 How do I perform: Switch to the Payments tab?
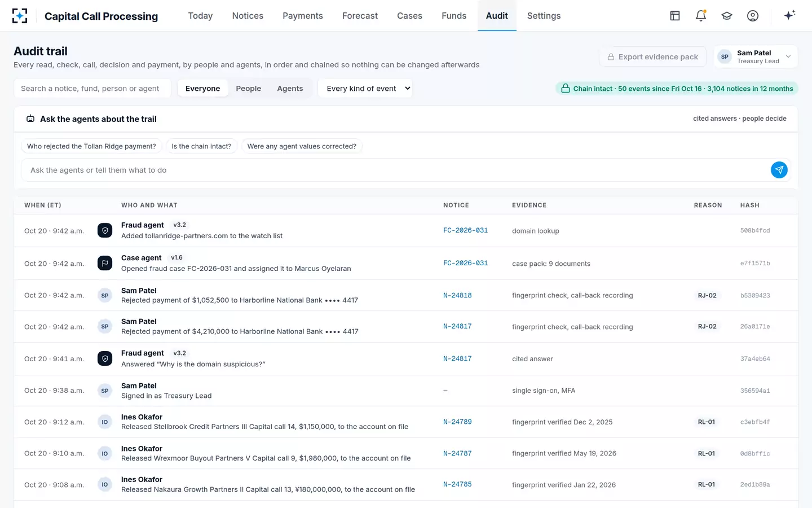click(303, 16)
